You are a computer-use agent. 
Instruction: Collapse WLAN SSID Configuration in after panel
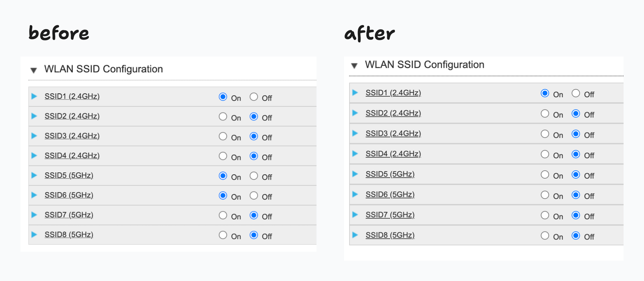point(354,66)
